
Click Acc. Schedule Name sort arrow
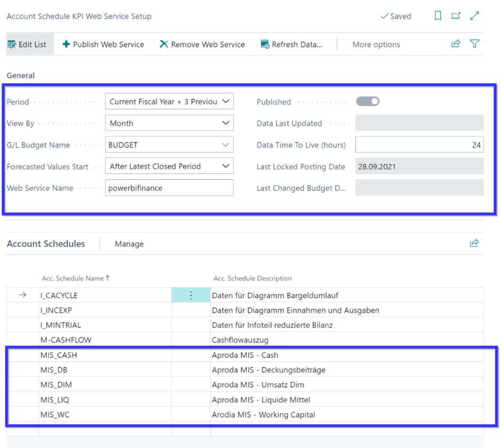pos(108,278)
